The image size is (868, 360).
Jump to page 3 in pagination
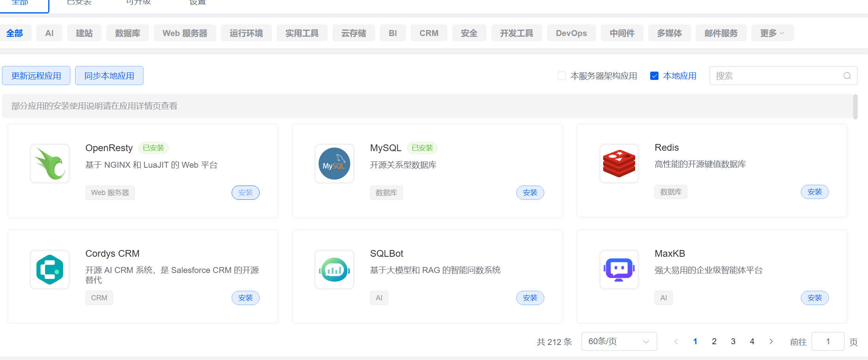coord(733,341)
